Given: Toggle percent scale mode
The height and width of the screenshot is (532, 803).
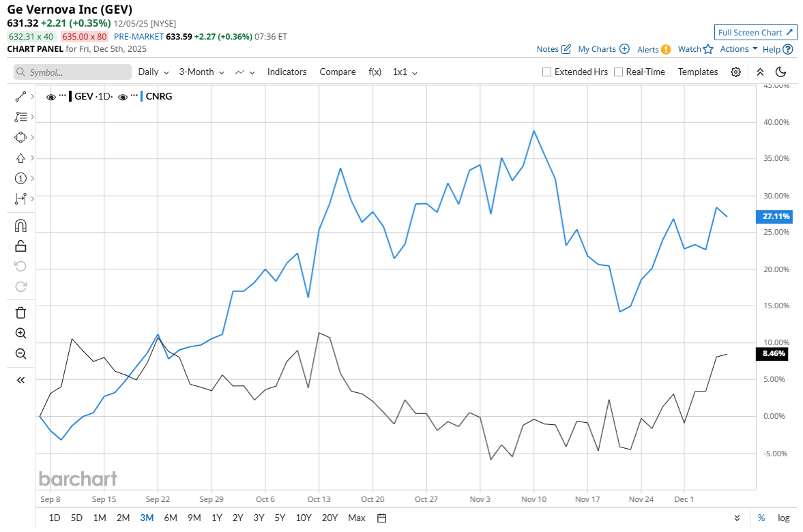Looking at the screenshot, I should tap(761, 518).
